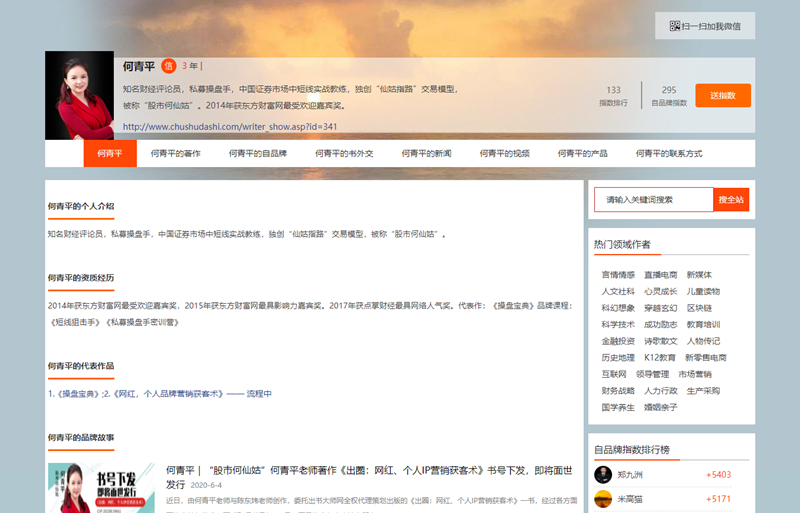800x513 pixels.
Task: Click 米高猫's round avatar
Action: (603, 499)
